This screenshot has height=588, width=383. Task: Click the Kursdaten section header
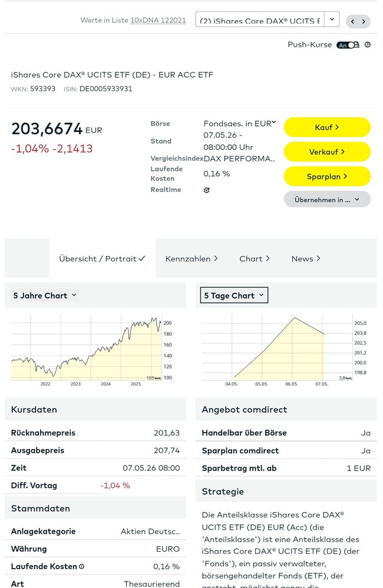pyautogui.click(x=95, y=410)
